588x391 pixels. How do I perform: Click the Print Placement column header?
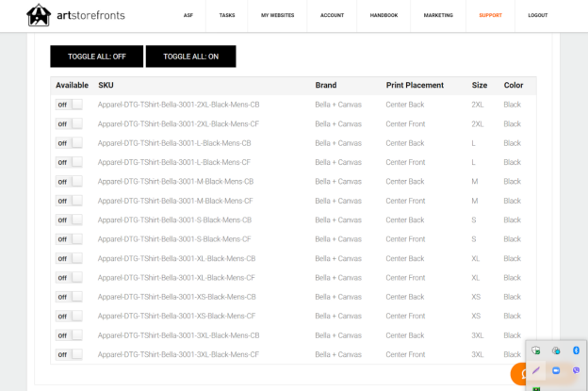[415, 85]
